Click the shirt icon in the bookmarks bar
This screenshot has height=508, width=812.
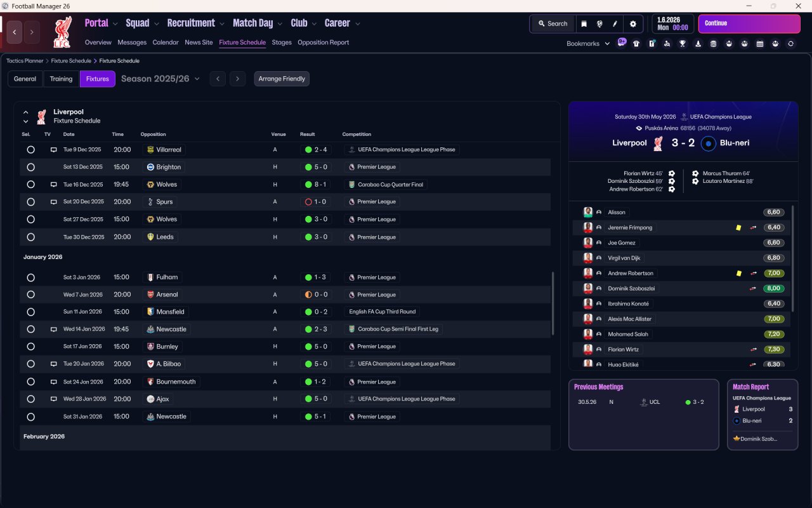pyautogui.click(x=636, y=44)
